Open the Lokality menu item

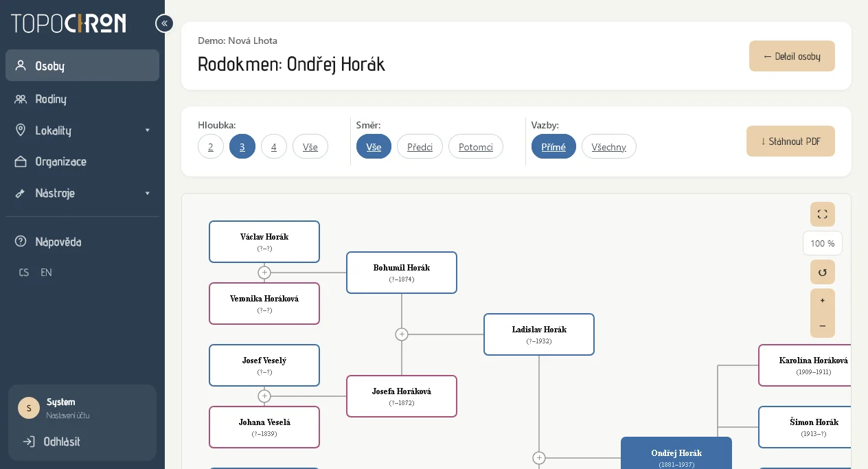[x=82, y=130]
